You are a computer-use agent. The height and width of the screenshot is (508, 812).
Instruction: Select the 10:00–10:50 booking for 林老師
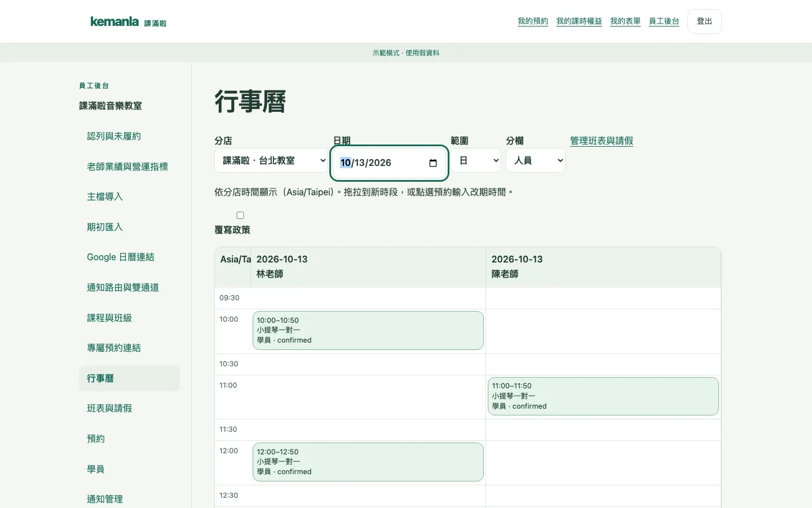click(x=368, y=330)
